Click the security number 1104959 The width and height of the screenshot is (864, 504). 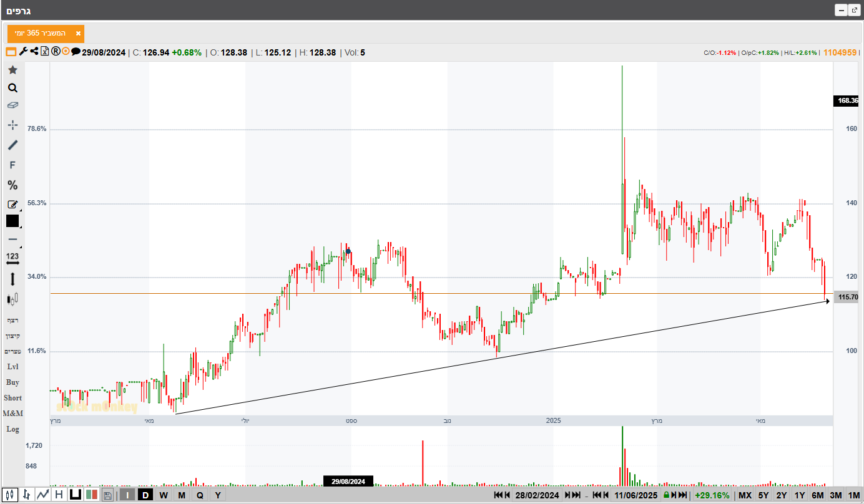click(x=840, y=52)
